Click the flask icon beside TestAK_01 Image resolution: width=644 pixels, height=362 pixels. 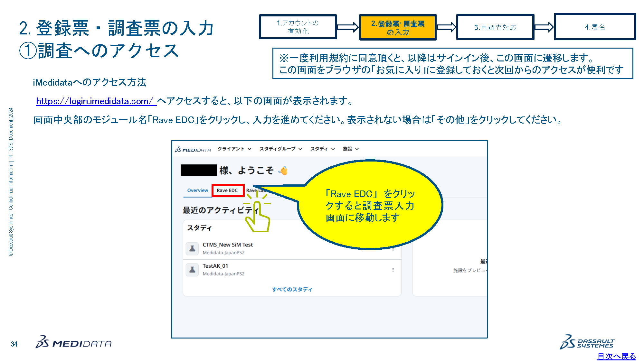[x=192, y=270]
